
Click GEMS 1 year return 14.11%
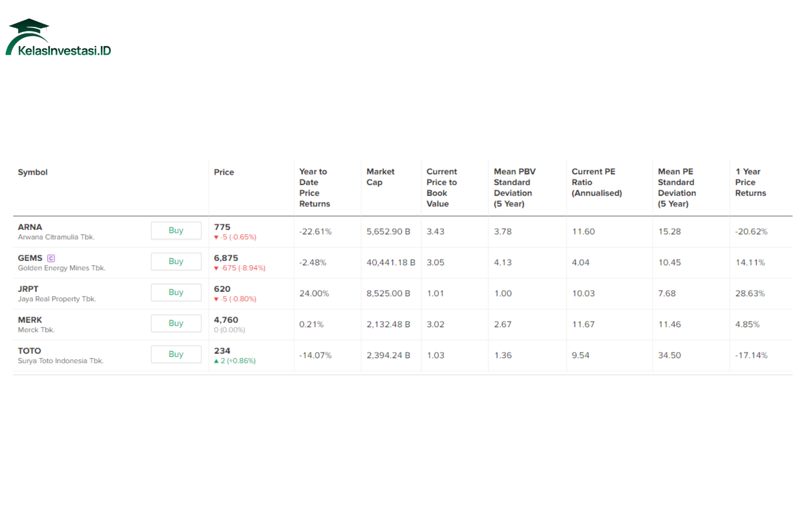pyautogui.click(x=750, y=263)
